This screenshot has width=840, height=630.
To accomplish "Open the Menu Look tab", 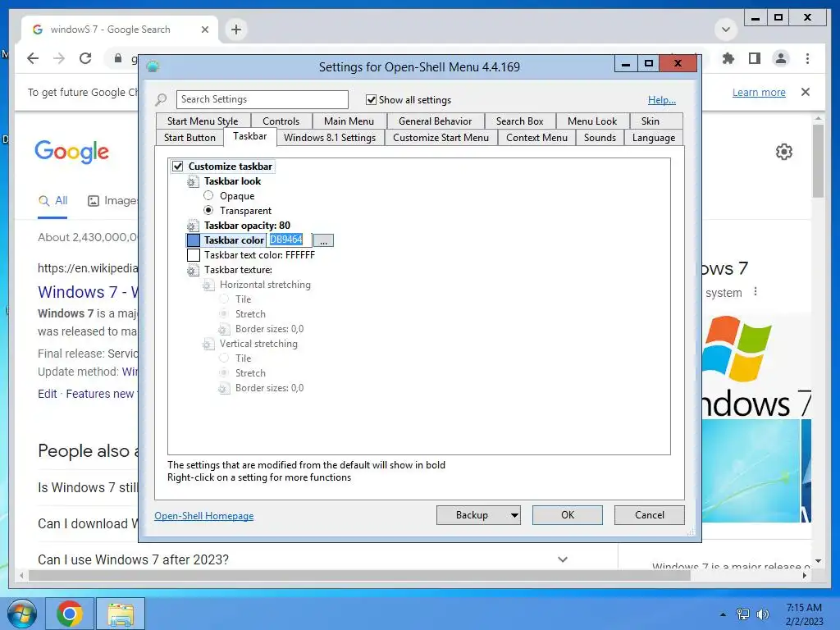I will click(592, 121).
